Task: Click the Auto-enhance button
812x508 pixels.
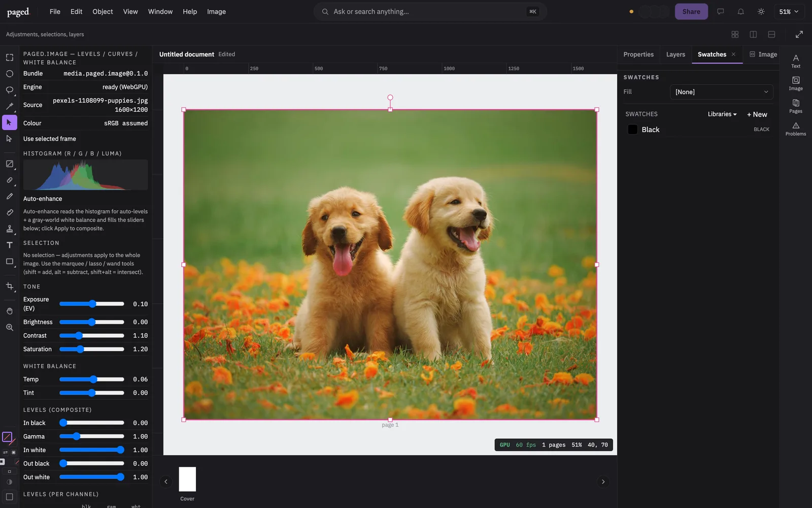Action: pos(43,199)
